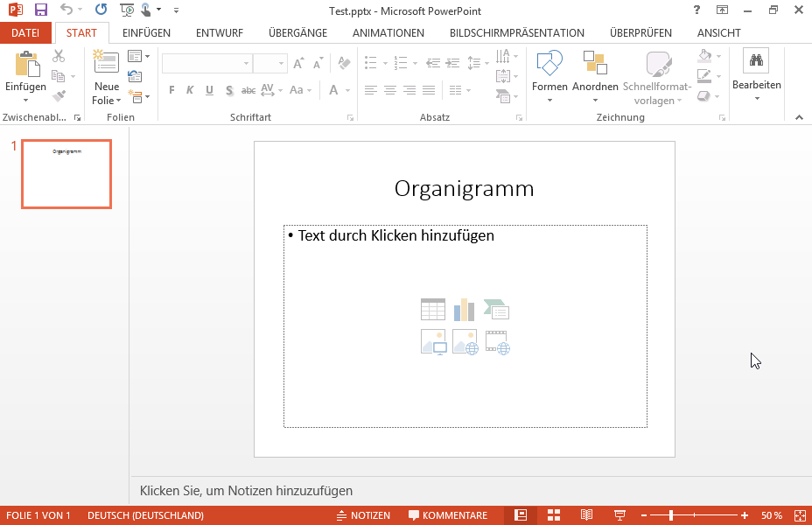Toggle Underline (U) formatting
The height and width of the screenshot is (525, 812).
209,90
